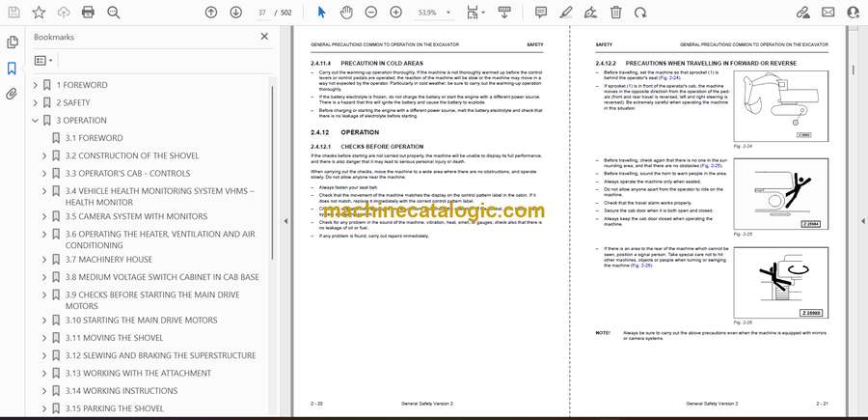Close the Bookmarks panel
The image size is (868, 420).
click(264, 37)
